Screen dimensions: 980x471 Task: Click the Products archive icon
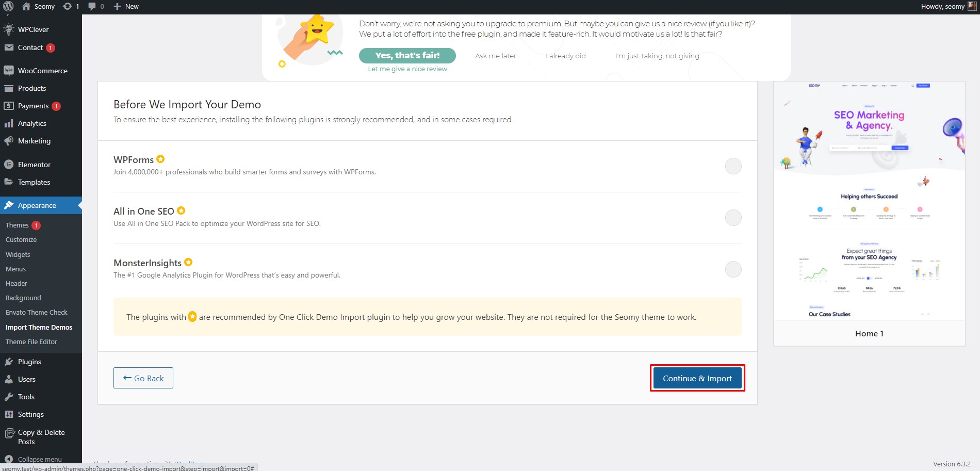9,88
